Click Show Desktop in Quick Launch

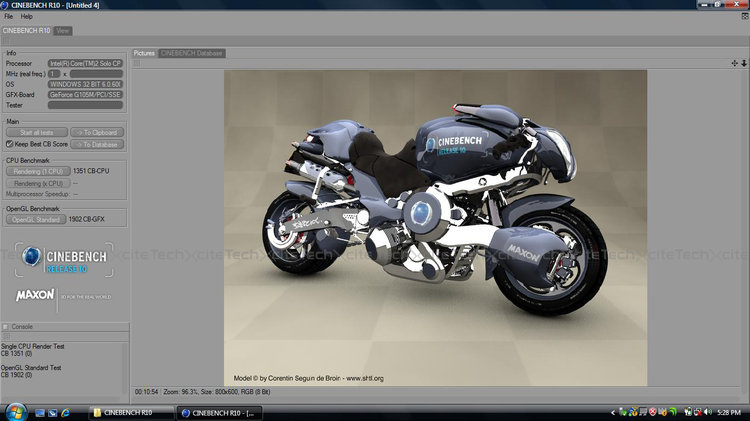coord(40,412)
